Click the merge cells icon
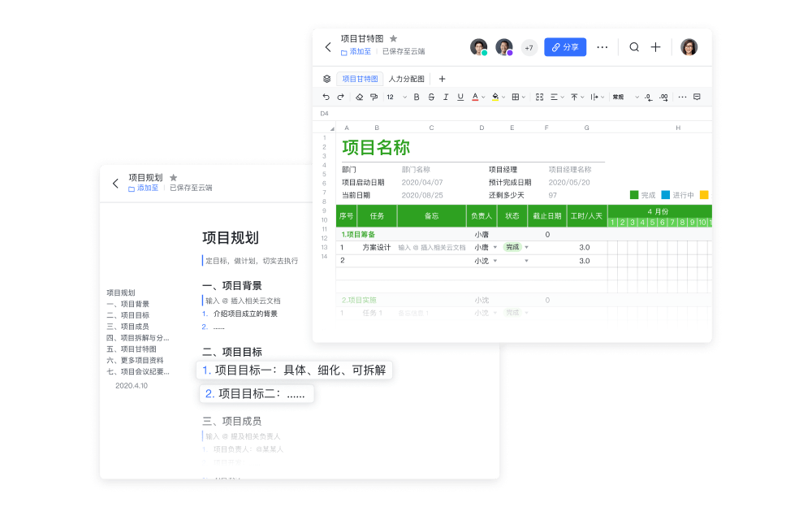 pos(539,97)
